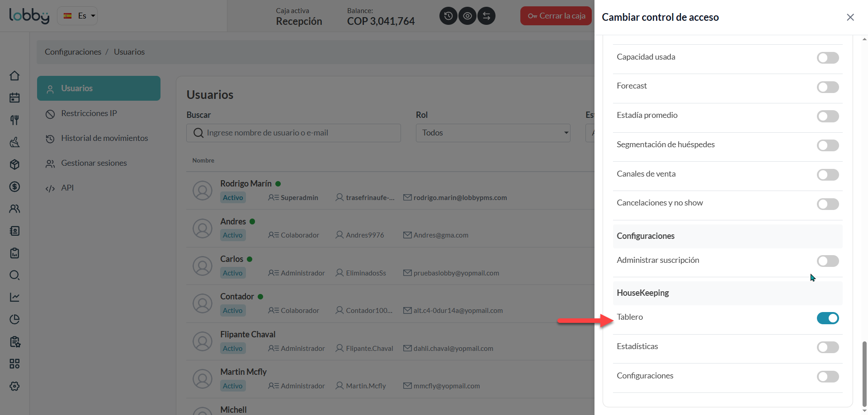
Task: Disable the Tablero toggle
Action: [828, 318]
